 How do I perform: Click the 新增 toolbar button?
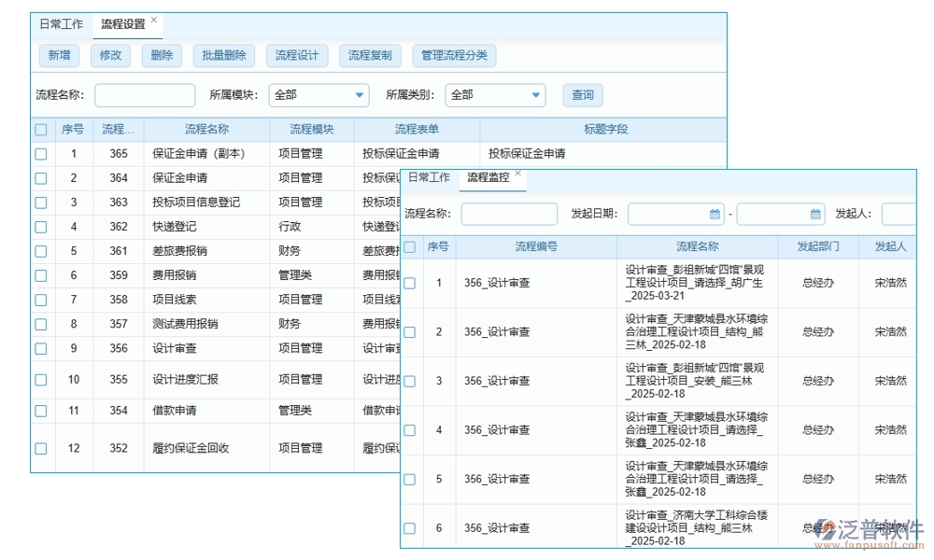pos(58,55)
